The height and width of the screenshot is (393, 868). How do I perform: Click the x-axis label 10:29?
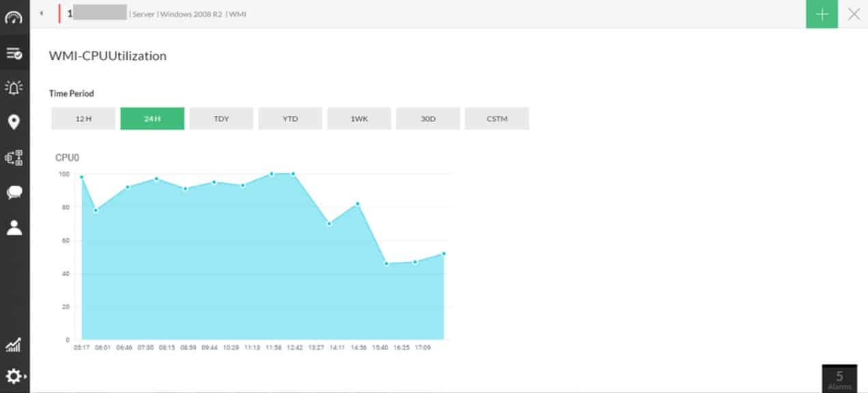231,347
